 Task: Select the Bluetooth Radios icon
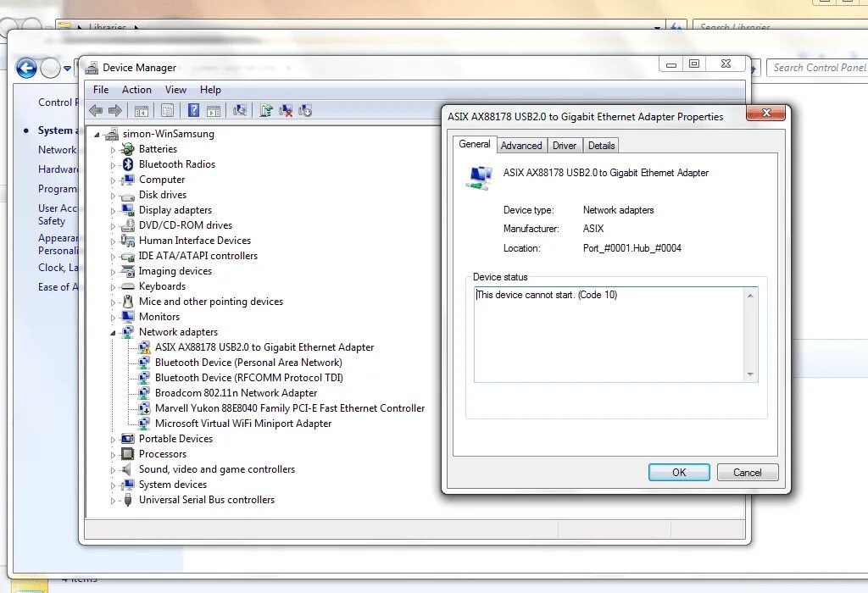(x=128, y=164)
